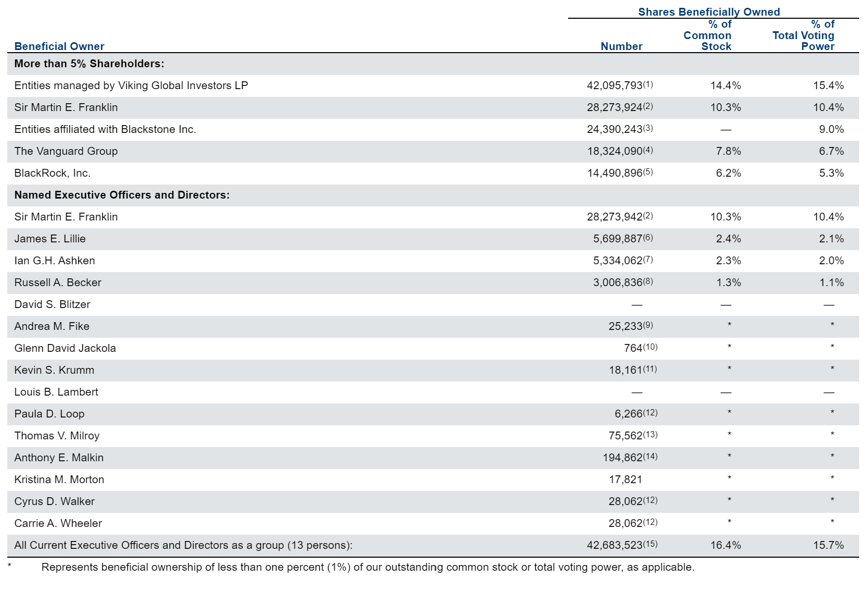Select 'Named Executive Officers and Directors:' heading
The width and height of the screenshot is (868, 590).
pyautogui.click(x=122, y=195)
